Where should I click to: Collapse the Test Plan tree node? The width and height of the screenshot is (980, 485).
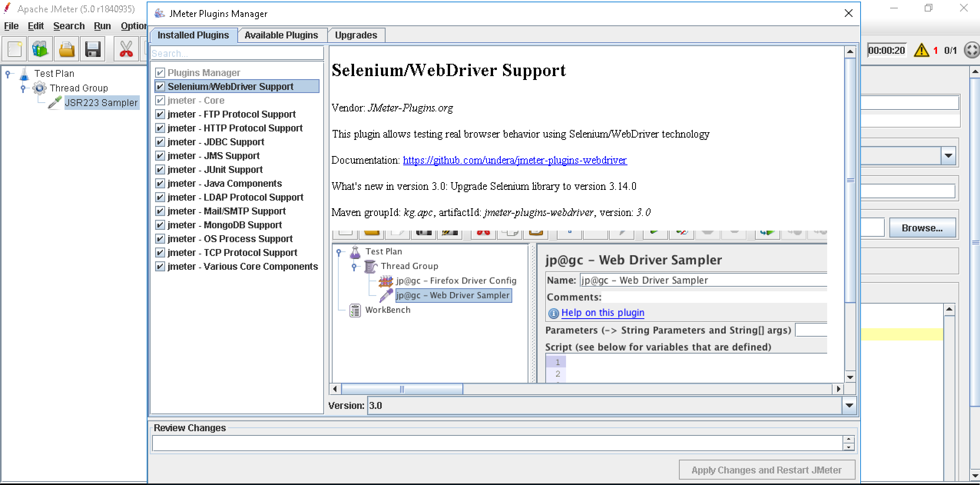pyautogui.click(x=8, y=73)
